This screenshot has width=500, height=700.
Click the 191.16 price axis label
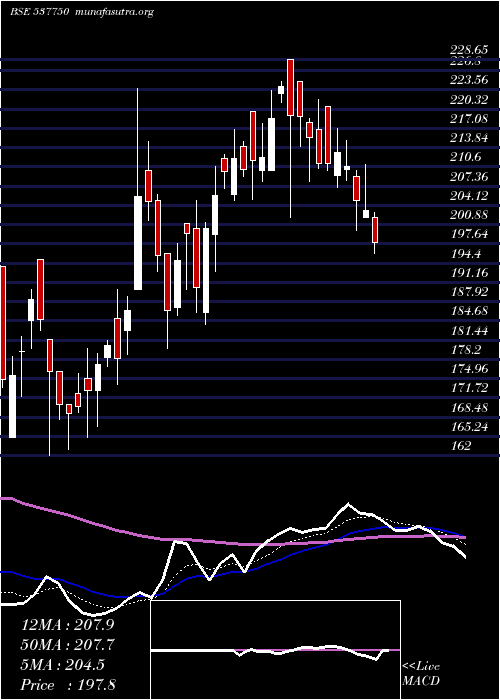470,273
